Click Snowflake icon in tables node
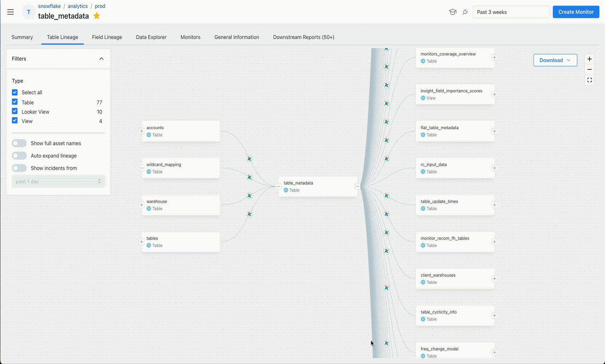The width and height of the screenshot is (605, 364). tap(149, 246)
